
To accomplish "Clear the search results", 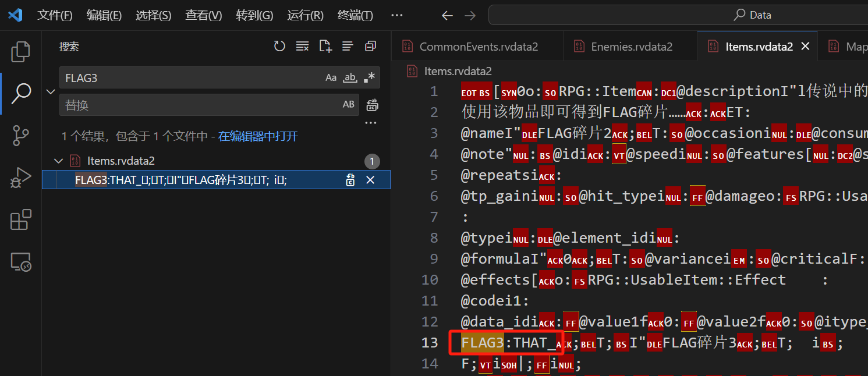I will point(302,47).
